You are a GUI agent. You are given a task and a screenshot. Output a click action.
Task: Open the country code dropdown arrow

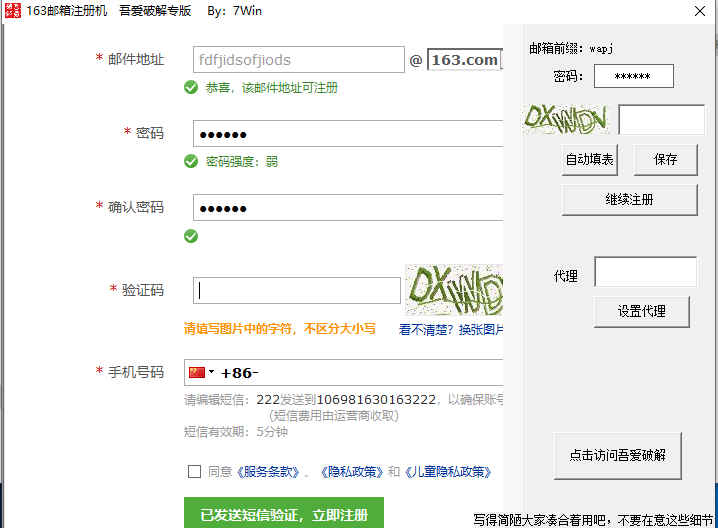click(212, 371)
